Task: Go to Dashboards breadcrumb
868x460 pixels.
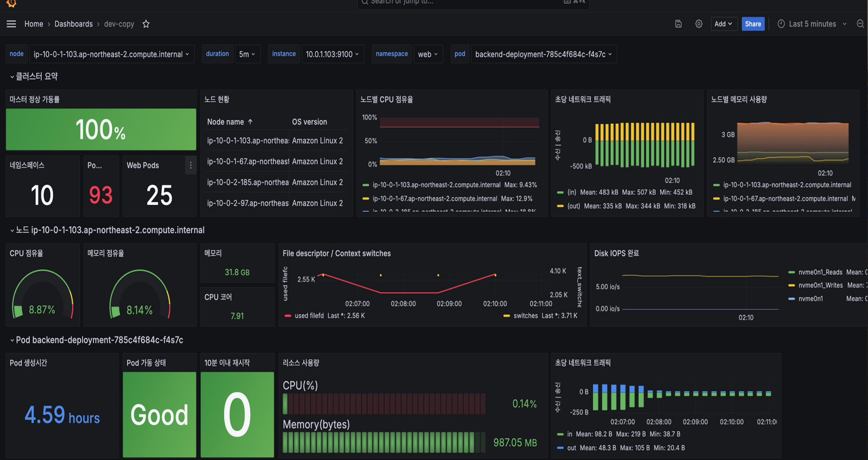Action: [73, 24]
